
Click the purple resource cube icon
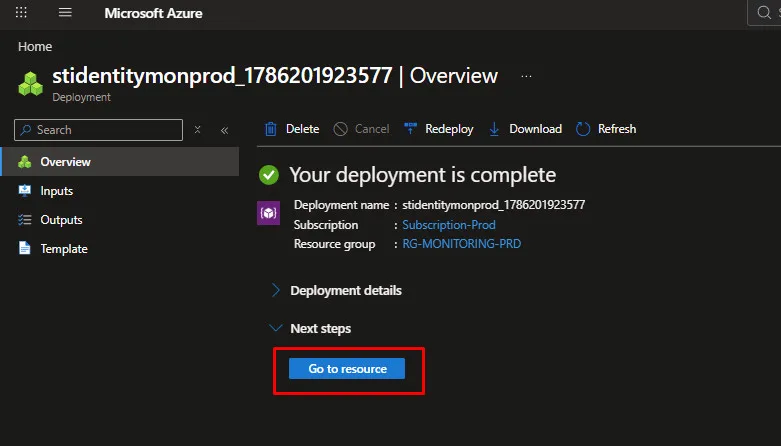268,213
